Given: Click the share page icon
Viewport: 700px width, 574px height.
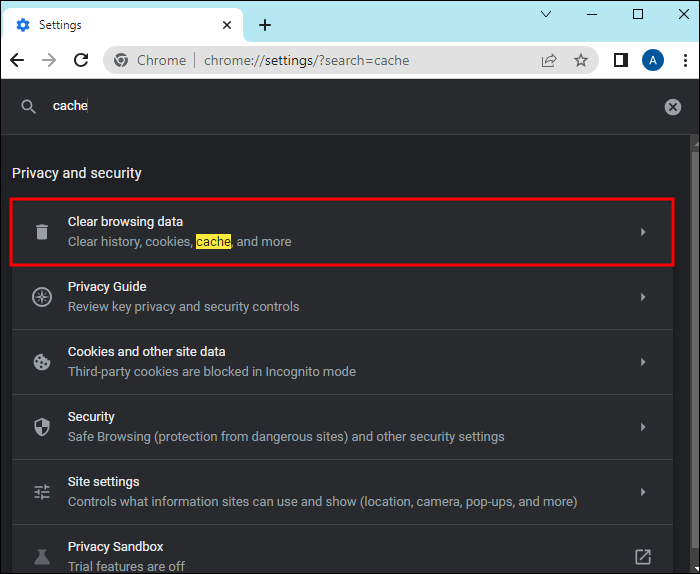Looking at the screenshot, I should tap(549, 60).
